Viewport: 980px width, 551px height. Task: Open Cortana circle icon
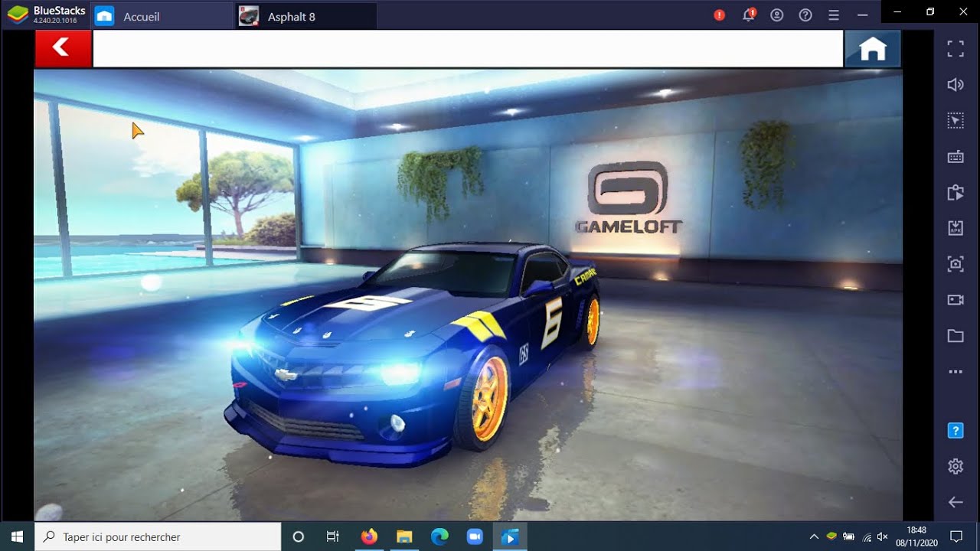coord(299,536)
